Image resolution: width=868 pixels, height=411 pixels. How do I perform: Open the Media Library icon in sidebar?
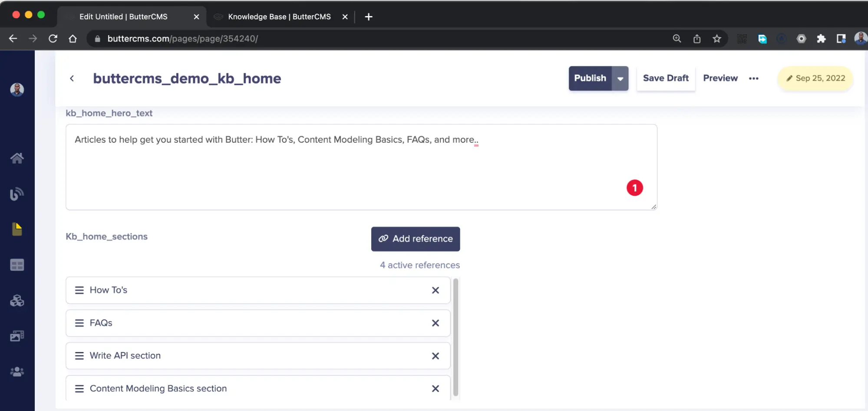(x=17, y=336)
